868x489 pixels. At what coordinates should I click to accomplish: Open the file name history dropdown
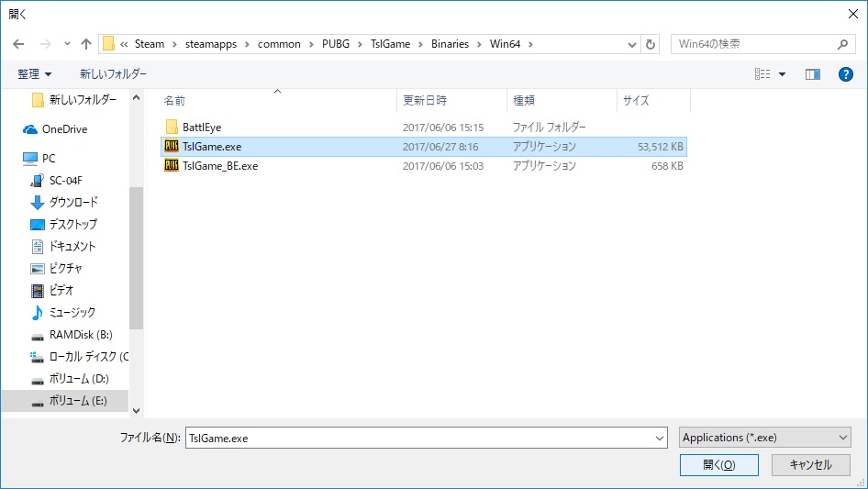pos(660,438)
